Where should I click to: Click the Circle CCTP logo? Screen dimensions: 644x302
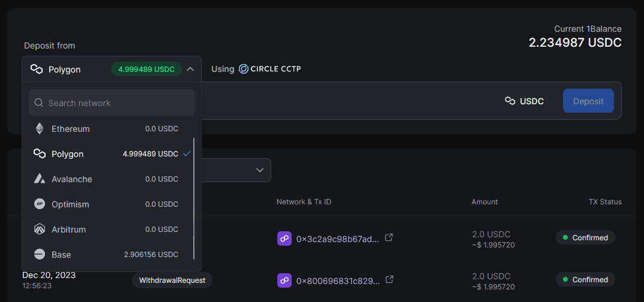pos(269,69)
